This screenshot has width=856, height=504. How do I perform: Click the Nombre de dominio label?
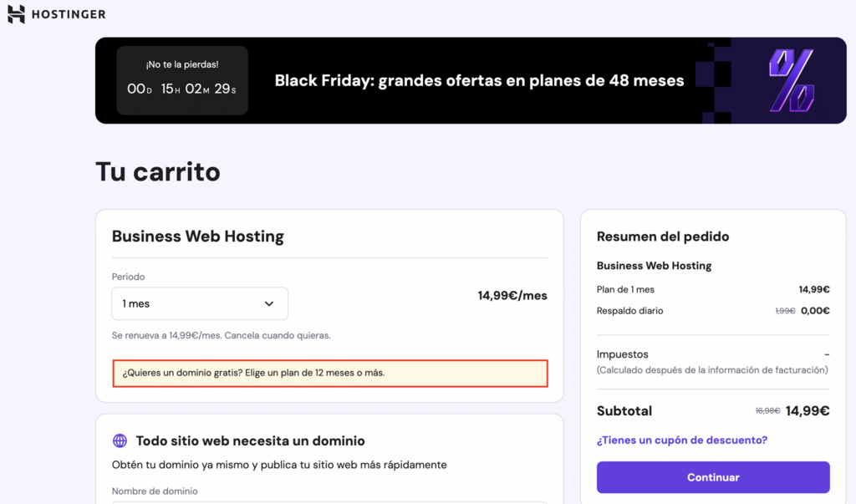155,491
